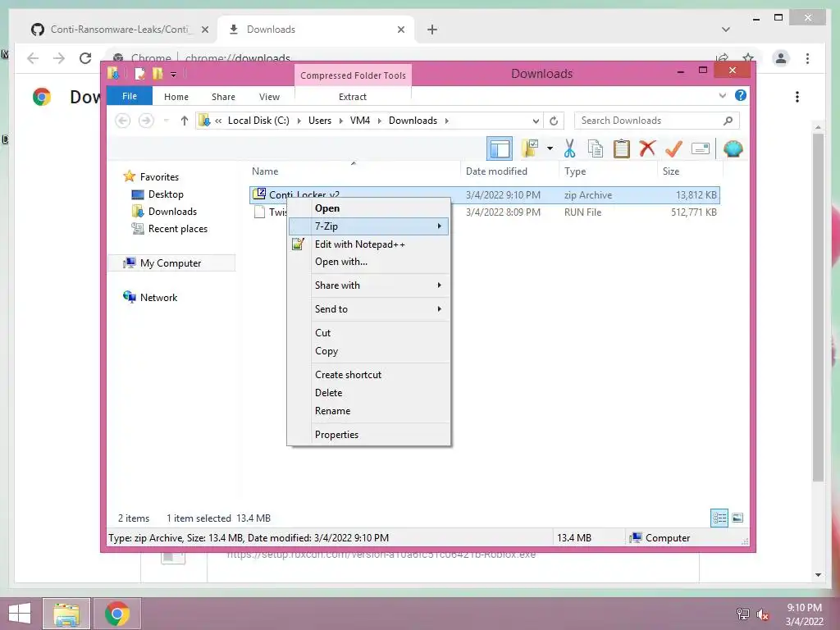Click Chrome reload button
The height and width of the screenshot is (630, 840).
click(x=85, y=58)
